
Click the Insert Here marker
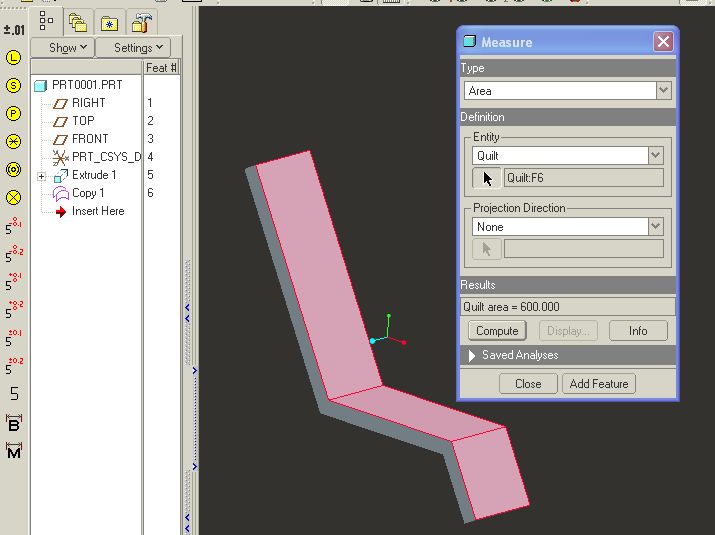click(x=89, y=211)
